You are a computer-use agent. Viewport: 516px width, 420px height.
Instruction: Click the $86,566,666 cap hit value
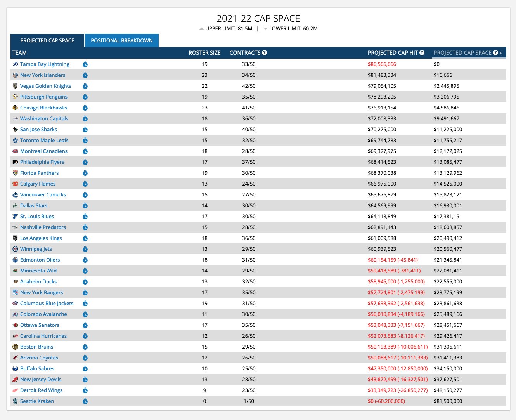tap(382, 64)
